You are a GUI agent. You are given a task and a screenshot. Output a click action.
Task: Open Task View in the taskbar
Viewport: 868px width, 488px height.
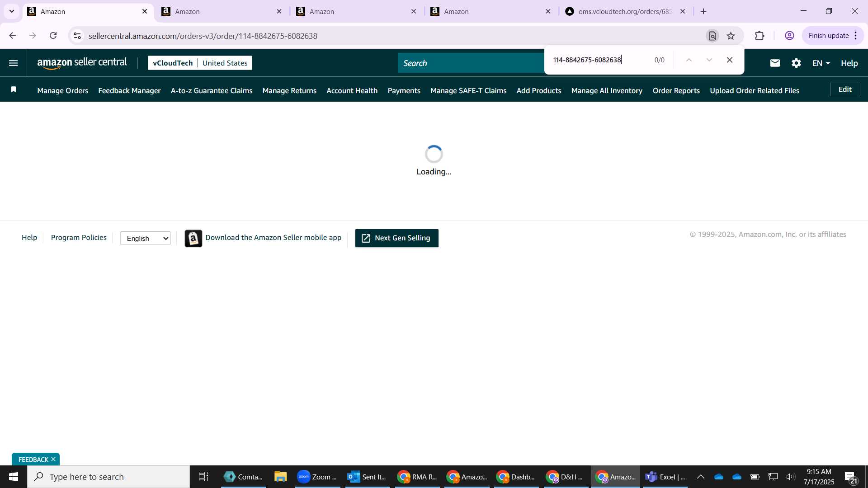203,477
